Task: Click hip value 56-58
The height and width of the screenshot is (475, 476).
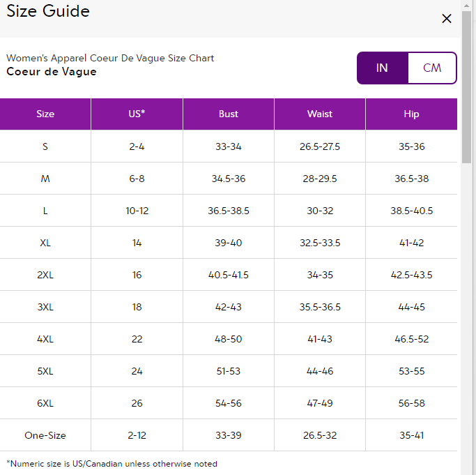Action: pyautogui.click(x=411, y=403)
